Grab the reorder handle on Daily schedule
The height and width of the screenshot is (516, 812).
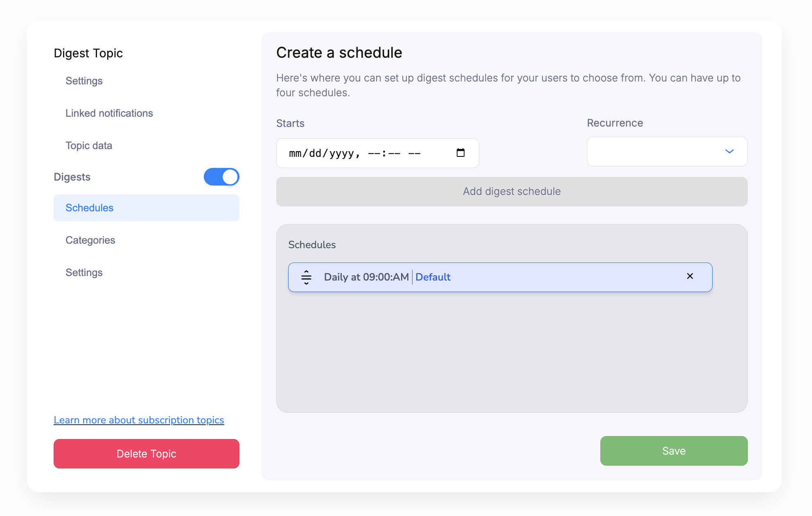[306, 277]
